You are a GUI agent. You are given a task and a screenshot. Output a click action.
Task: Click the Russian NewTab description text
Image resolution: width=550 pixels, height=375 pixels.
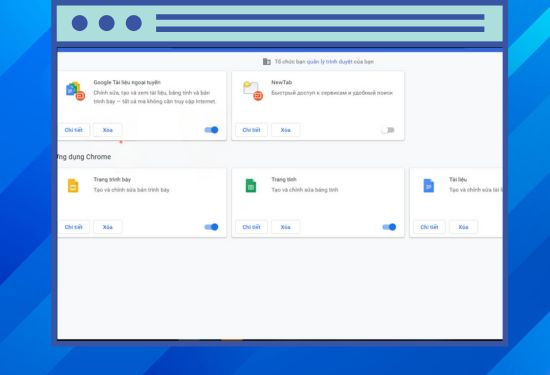click(x=332, y=93)
